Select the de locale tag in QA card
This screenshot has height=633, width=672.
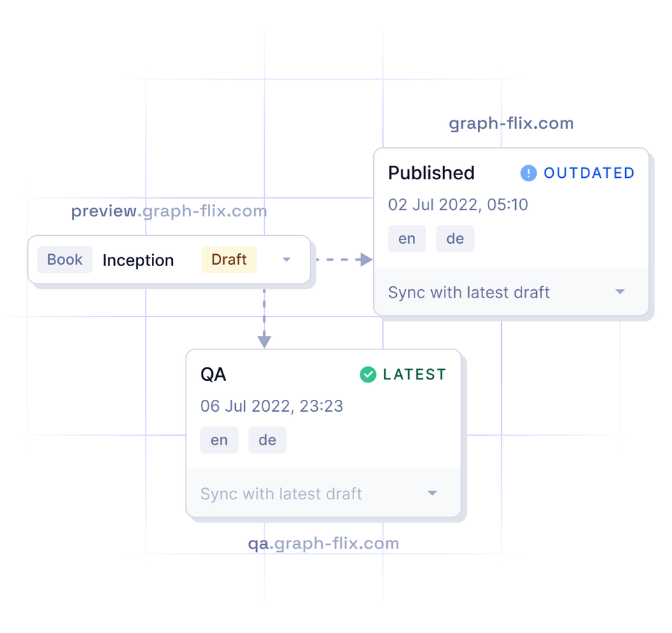[267, 440]
